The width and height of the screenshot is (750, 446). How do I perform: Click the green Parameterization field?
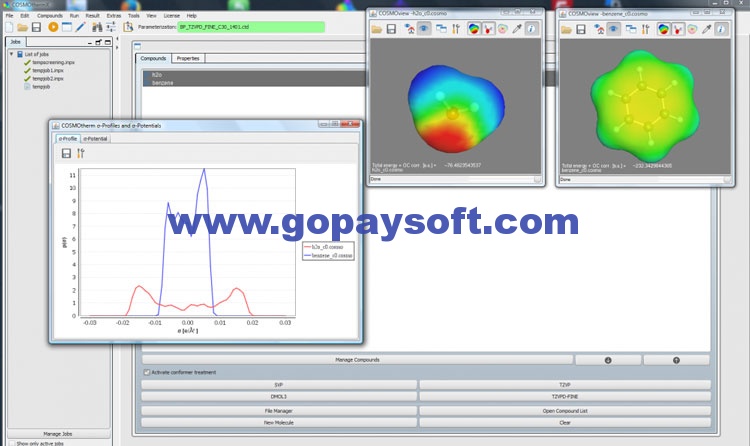coord(251,27)
